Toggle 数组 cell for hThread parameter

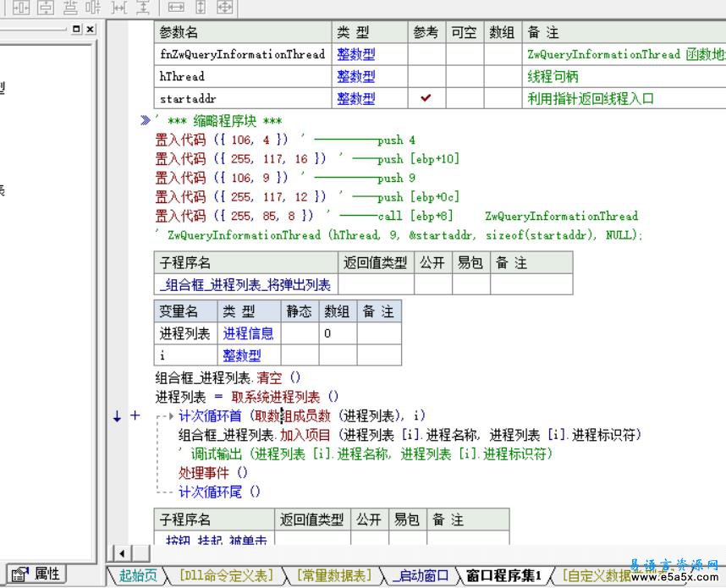pos(503,76)
